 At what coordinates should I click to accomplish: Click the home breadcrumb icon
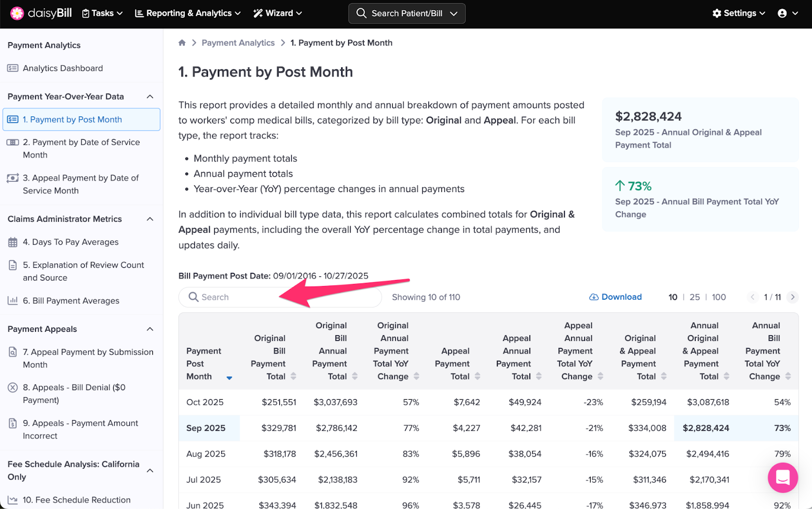182,43
